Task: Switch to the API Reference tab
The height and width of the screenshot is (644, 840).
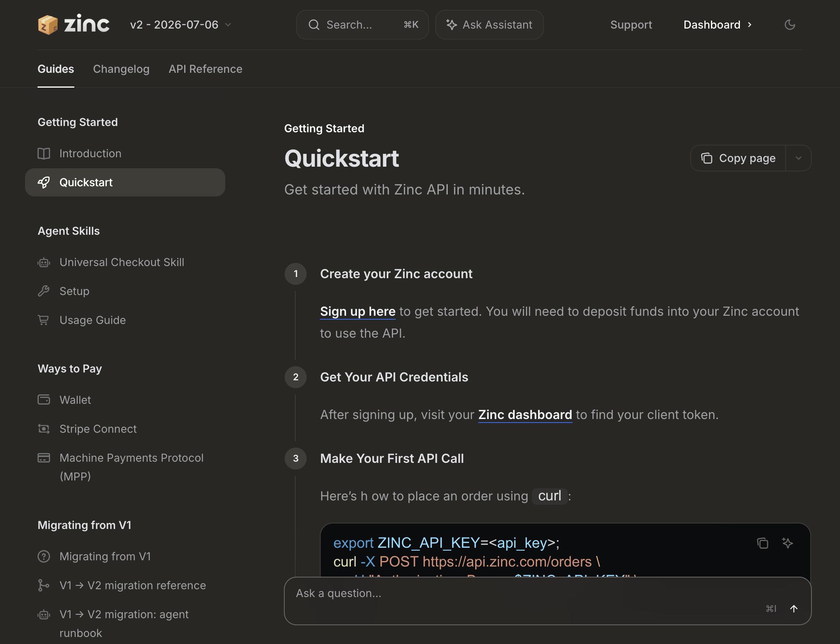Action: [x=205, y=69]
